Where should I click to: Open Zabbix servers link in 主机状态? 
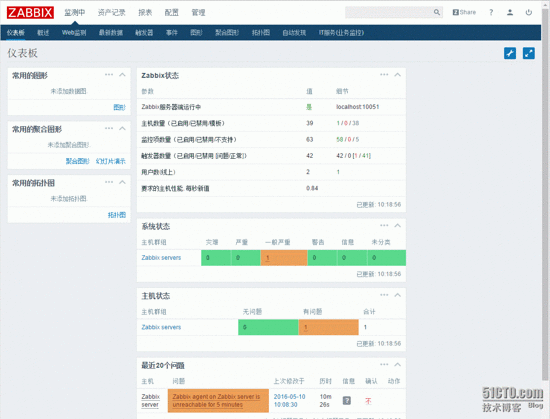coord(161,327)
